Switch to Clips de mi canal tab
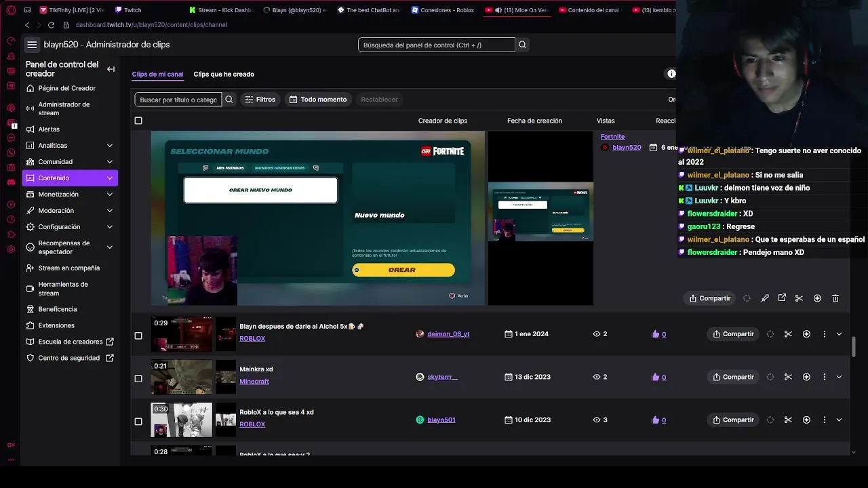 (157, 75)
